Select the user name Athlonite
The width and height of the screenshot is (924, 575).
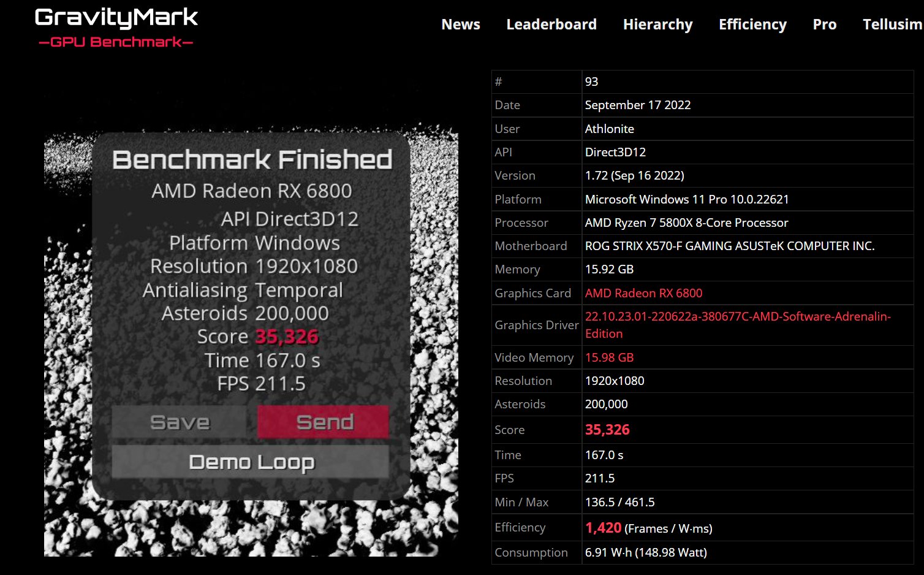(609, 129)
